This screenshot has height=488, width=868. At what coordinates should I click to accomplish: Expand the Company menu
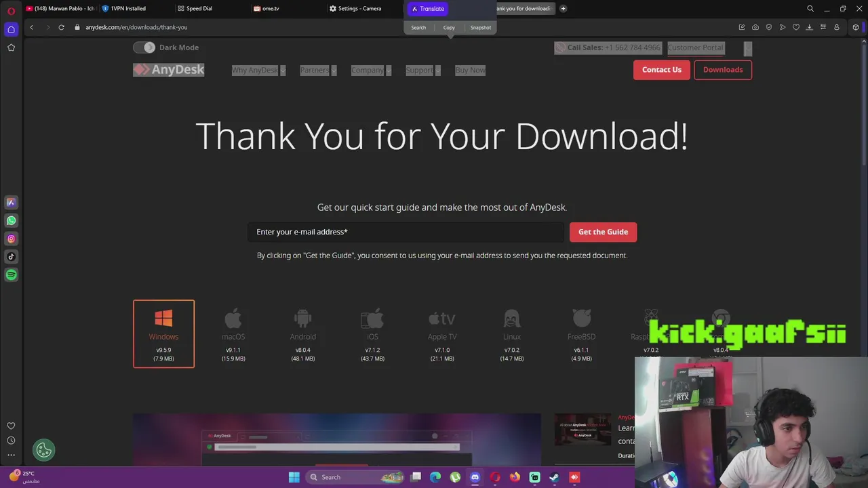click(x=371, y=70)
